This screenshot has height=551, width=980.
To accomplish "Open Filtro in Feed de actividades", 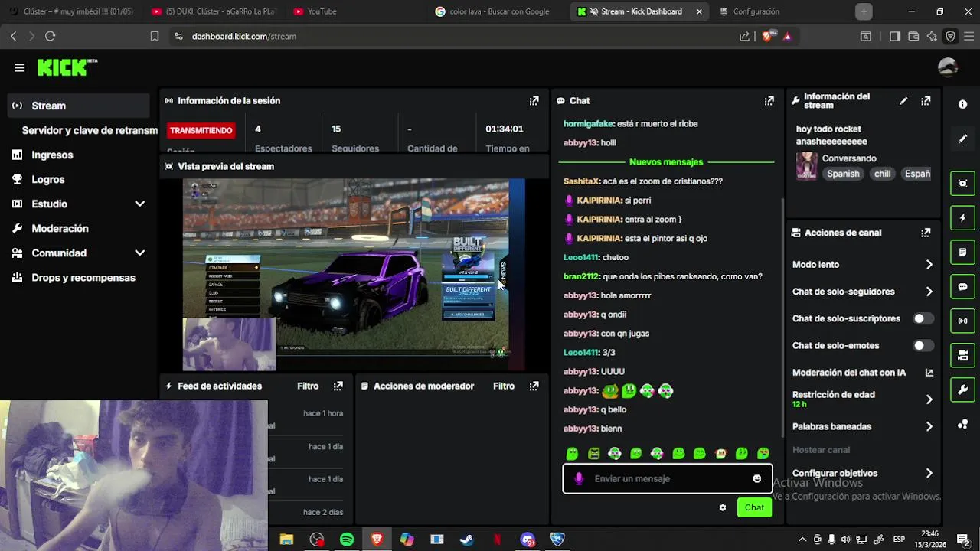I will click(x=308, y=386).
